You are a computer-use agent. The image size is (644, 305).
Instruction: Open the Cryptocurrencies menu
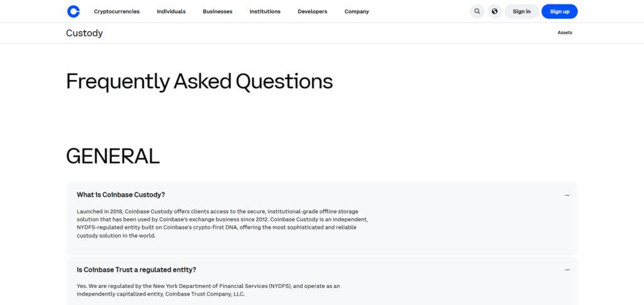116,11
